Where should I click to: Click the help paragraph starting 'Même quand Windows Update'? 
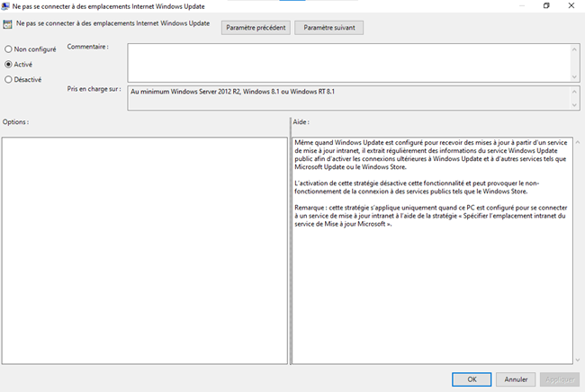430,155
